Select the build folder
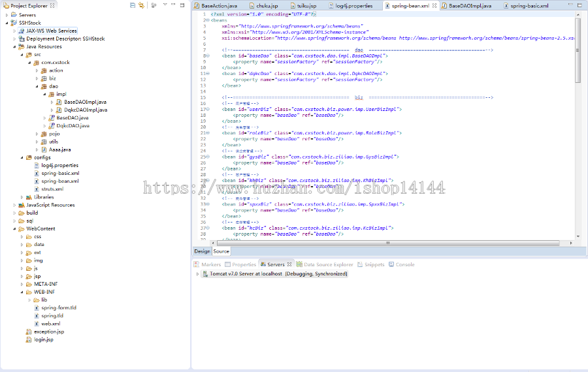This screenshot has width=588, height=372. pos(32,213)
